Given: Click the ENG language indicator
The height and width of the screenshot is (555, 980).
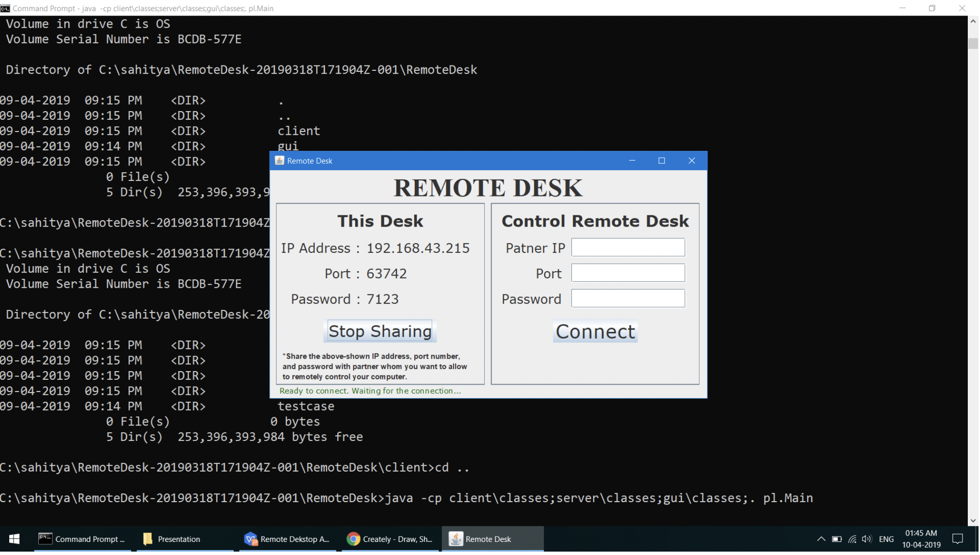Looking at the screenshot, I should [886, 539].
